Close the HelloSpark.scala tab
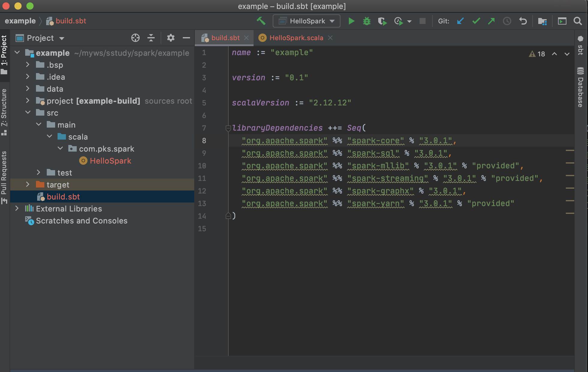 click(330, 38)
